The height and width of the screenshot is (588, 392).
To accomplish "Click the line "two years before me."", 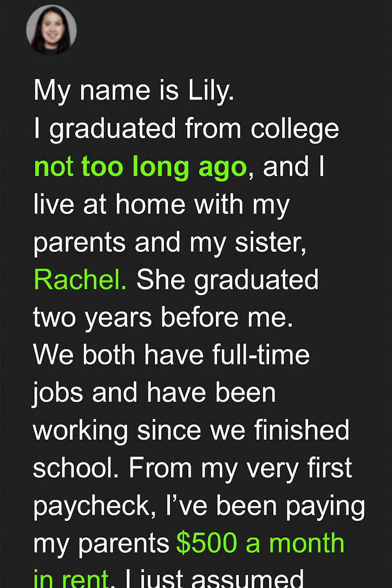I will (163, 318).
